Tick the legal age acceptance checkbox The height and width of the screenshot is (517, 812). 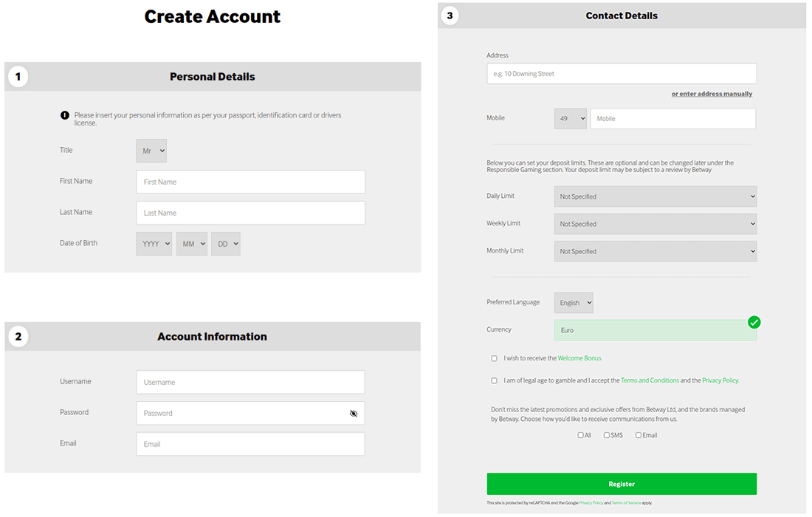495,381
